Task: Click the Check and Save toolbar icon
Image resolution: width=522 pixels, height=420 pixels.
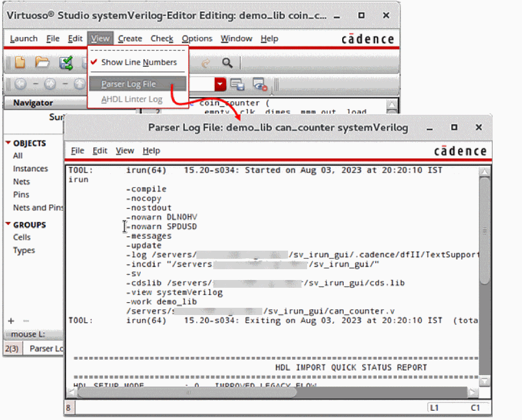Action: [66, 62]
